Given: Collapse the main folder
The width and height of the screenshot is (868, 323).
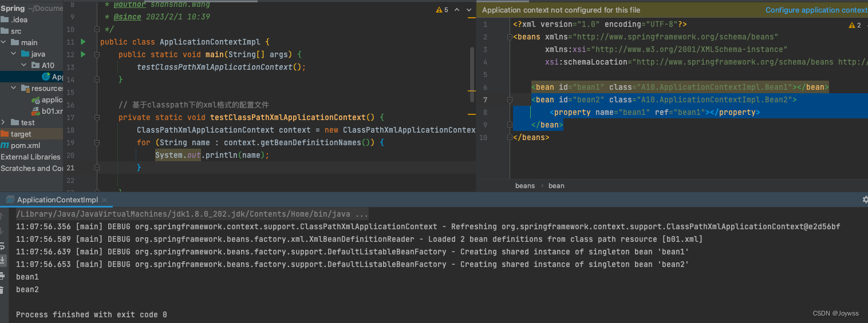Looking at the screenshot, I should point(4,42).
